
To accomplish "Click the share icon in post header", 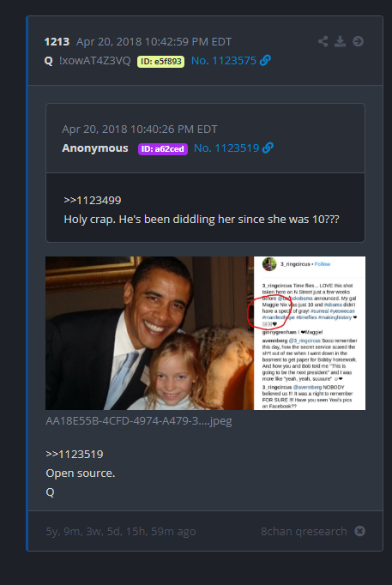I will (x=323, y=41).
